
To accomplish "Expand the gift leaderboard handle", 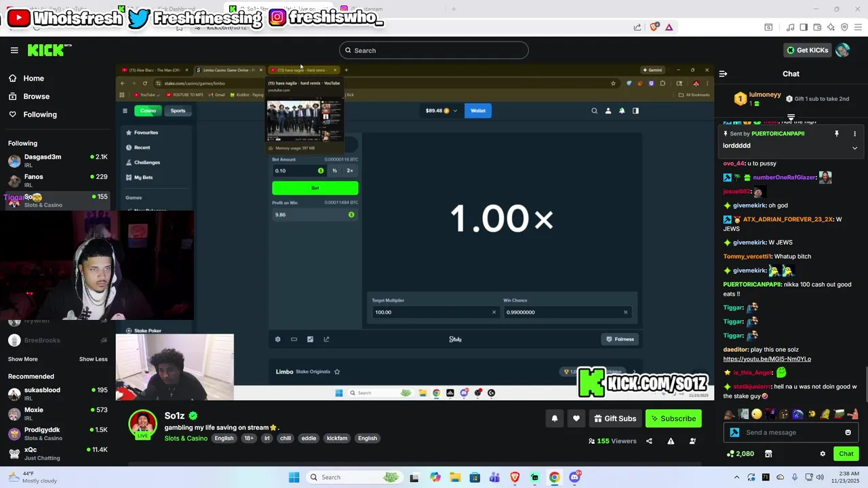I will [x=791, y=118].
